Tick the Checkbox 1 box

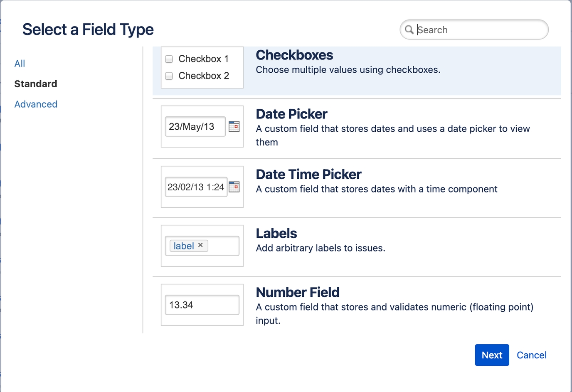point(169,59)
